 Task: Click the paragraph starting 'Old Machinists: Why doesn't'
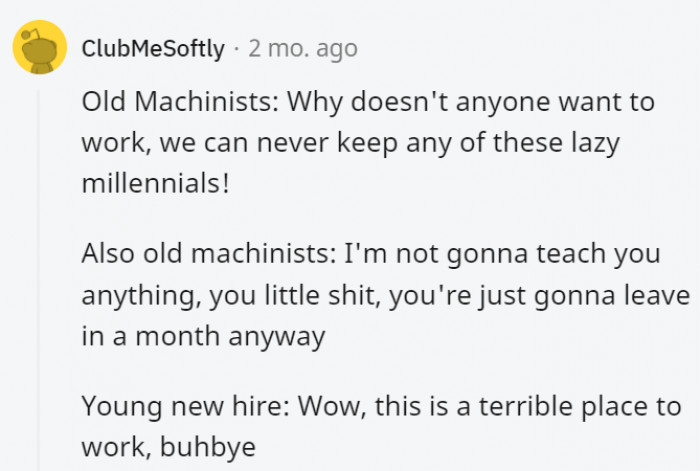click(368, 142)
